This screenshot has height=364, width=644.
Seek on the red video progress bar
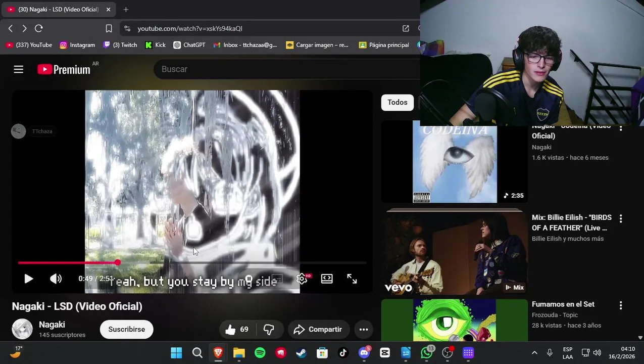(x=192, y=263)
